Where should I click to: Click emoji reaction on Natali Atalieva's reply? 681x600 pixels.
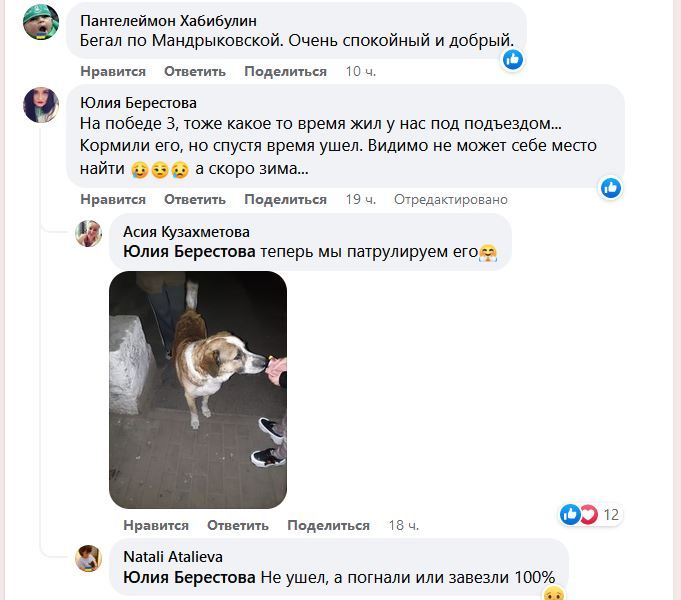tap(553, 593)
